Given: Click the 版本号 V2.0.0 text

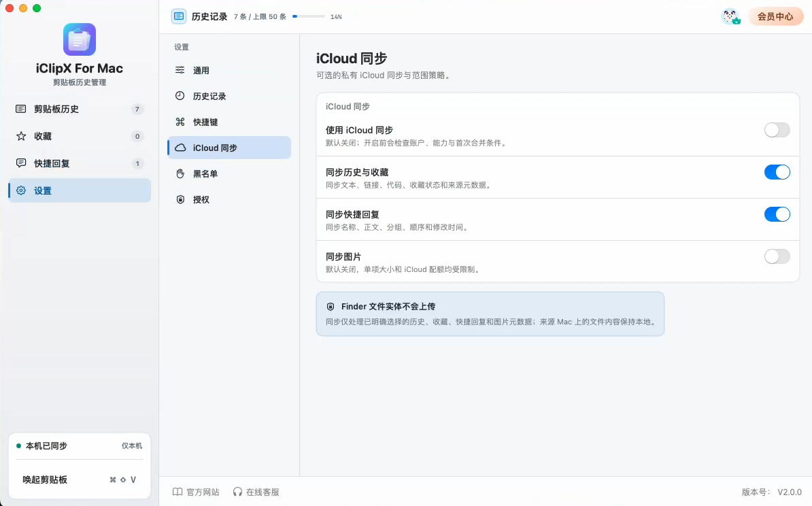Looking at the screenshot, I should pos(772,492).
